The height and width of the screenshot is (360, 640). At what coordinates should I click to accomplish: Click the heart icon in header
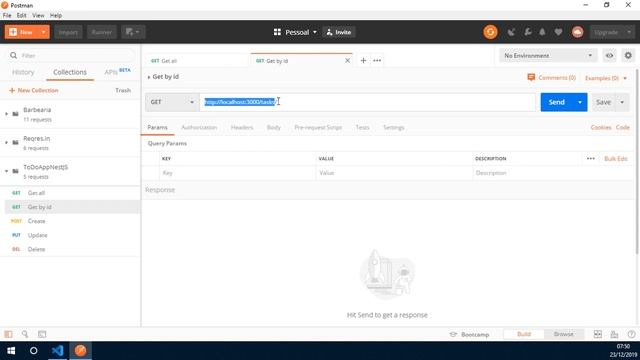pyautogui.click(x=558, y=32)
